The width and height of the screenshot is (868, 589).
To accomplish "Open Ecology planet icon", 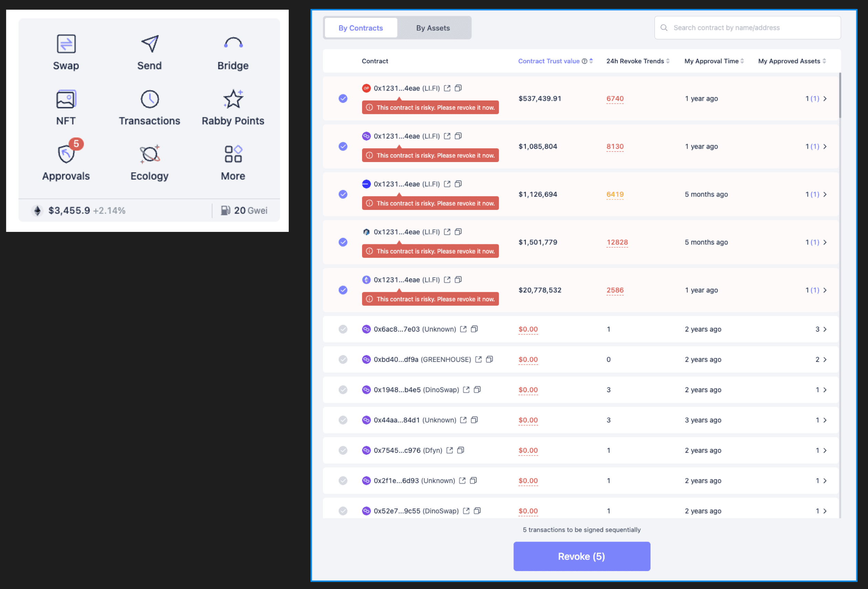I will coord(150,154).
